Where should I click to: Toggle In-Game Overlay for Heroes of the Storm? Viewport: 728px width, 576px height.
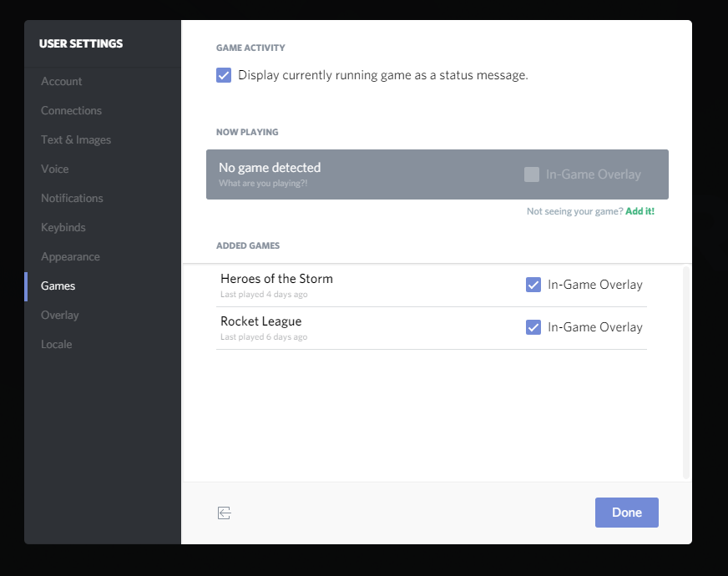533,285
